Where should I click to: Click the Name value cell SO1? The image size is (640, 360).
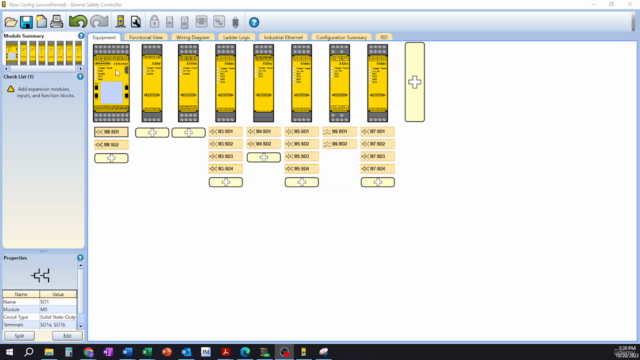(x=58, y=302)
